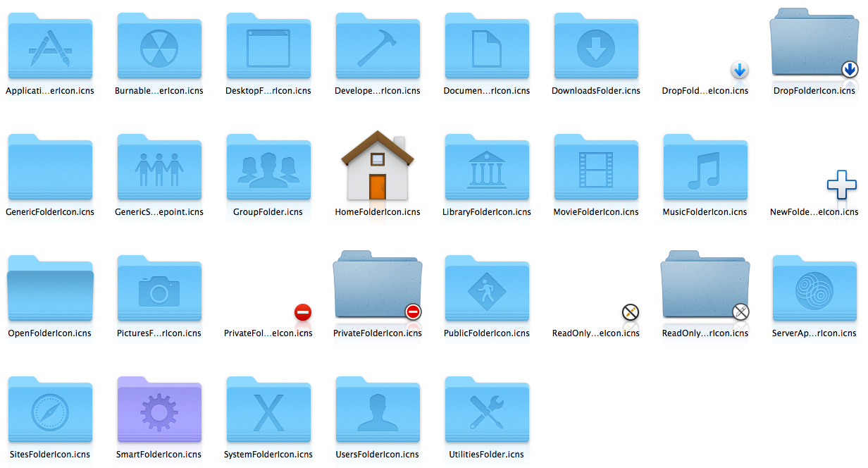This screenshot has width=868, height=468.
Task: Click the 'Develope…rIcon.icns' file name
Action: 378,91
